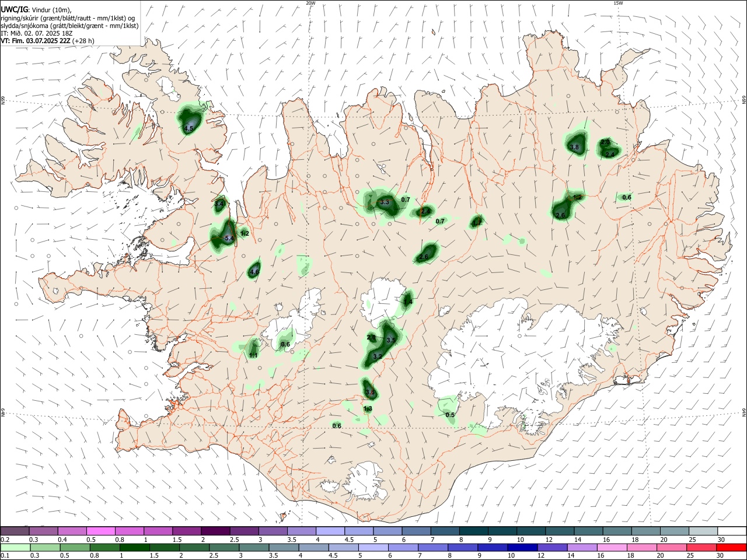The width and height of the screenshot is (747, 560).
Task: Click the 2.0 precipitation value in the northeast
Action: (x=605, y=142)
